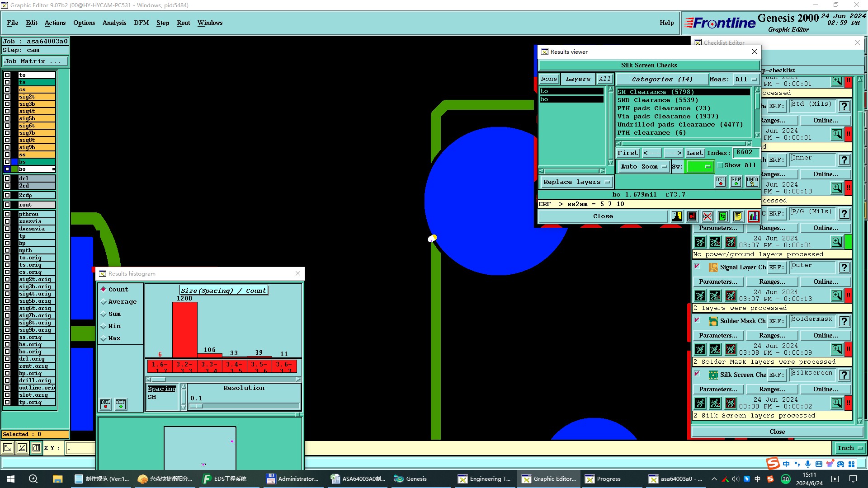Open the DFM menu

pyautogui.click(x=141, y=23)
